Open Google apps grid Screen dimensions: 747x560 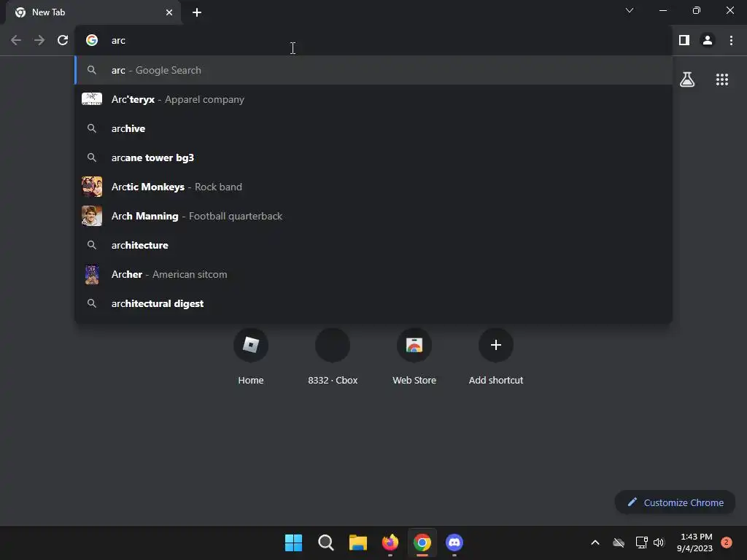pyautogui.click(x=721, y=79)
